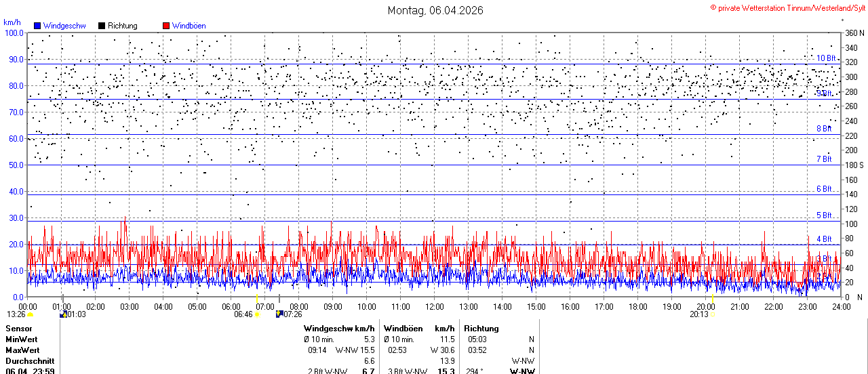This screenshot has width=868, height=374.
Task: Click the date title Montag, 06.04.2026
Action: tap(435, 10)
